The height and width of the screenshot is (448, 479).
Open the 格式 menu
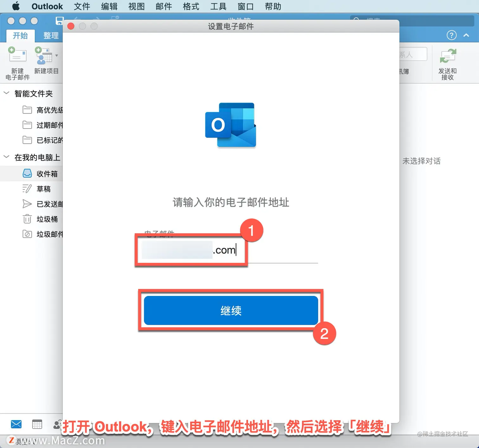pyautogui.click(x=191, y=6)
